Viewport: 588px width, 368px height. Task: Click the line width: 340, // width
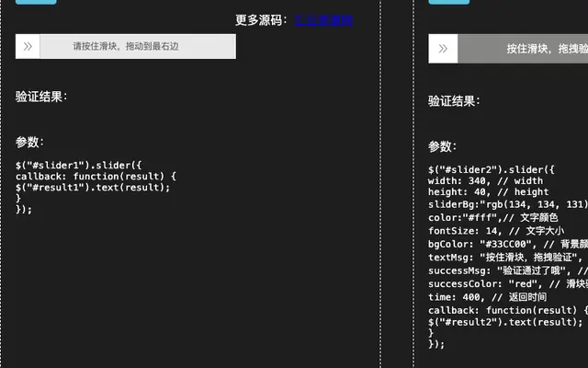[485, 181]
